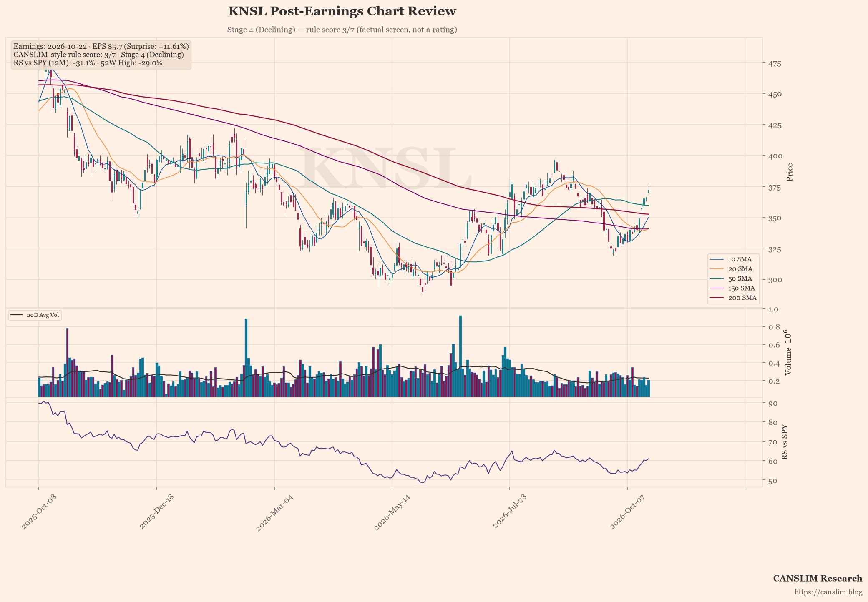Click the 375 price tick label
The height and width of the screenshot is (602, 868).
click(775, 187)
